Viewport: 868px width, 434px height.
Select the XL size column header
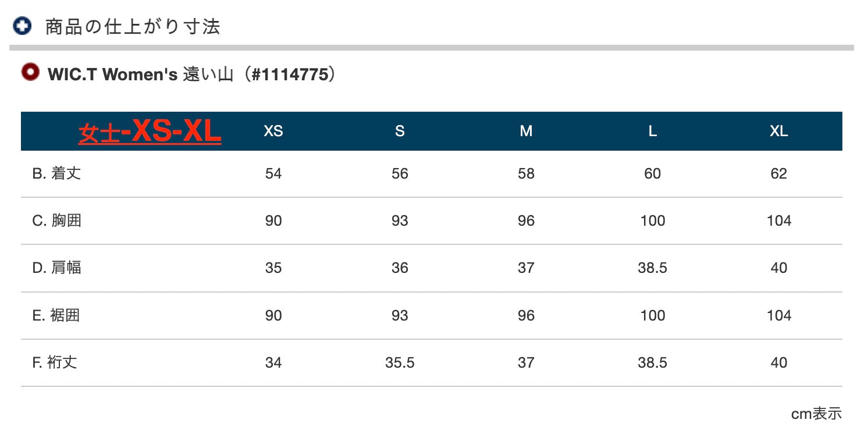pyautogui.click(x=779, y=131)
